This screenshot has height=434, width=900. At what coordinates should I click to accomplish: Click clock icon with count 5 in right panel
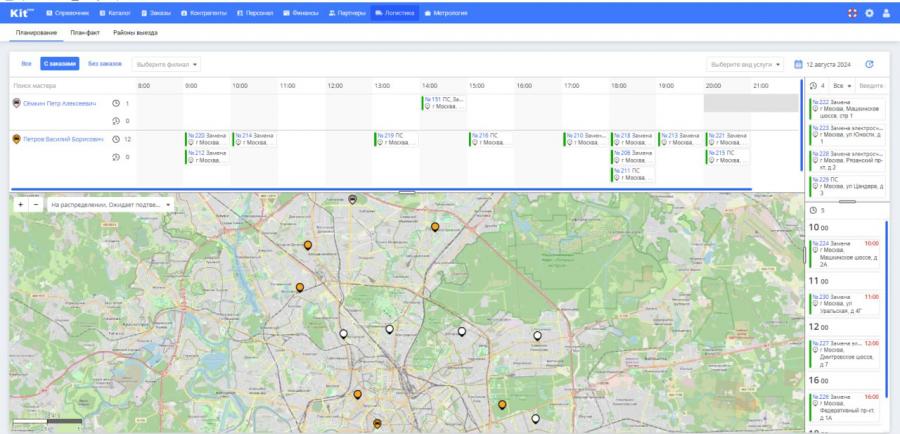point(813,211)
